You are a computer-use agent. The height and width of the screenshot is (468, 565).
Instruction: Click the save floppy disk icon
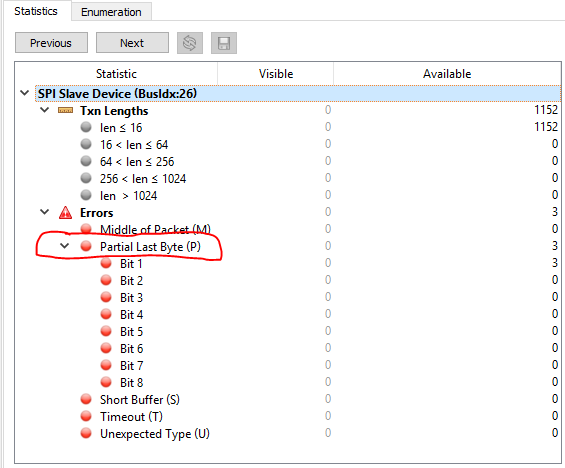(x=224, y=43)
